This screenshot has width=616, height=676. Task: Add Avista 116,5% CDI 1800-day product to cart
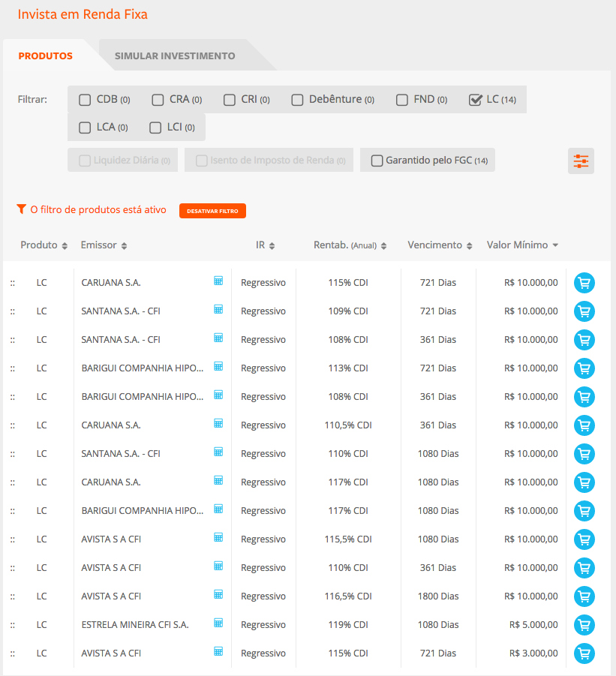pos(584,596)
